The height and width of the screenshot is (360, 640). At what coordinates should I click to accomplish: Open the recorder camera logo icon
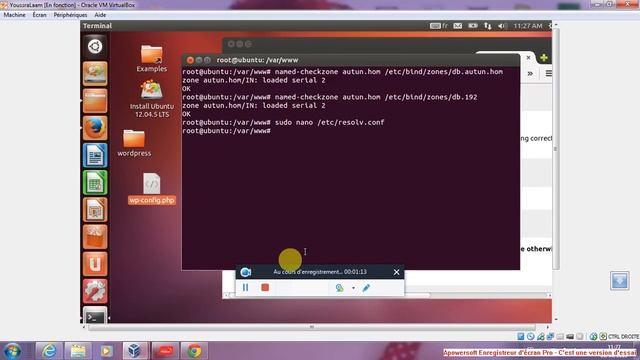246,272
